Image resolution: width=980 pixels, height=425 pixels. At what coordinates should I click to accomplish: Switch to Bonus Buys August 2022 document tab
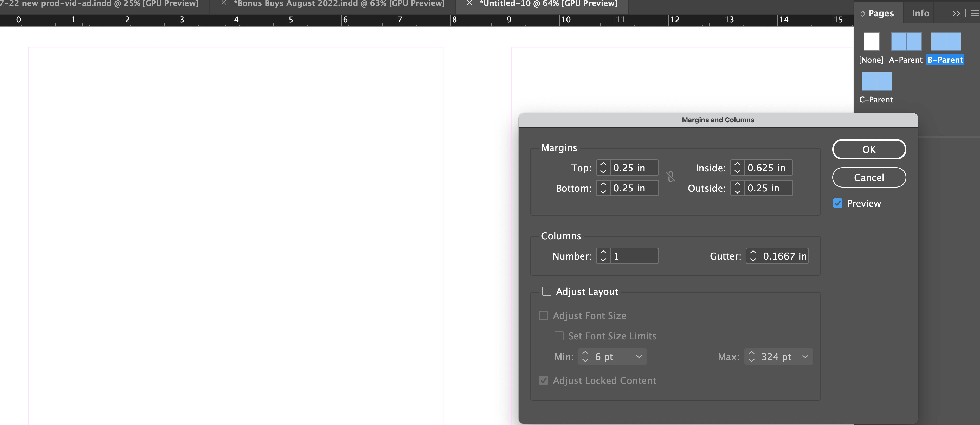pos(339,4)
